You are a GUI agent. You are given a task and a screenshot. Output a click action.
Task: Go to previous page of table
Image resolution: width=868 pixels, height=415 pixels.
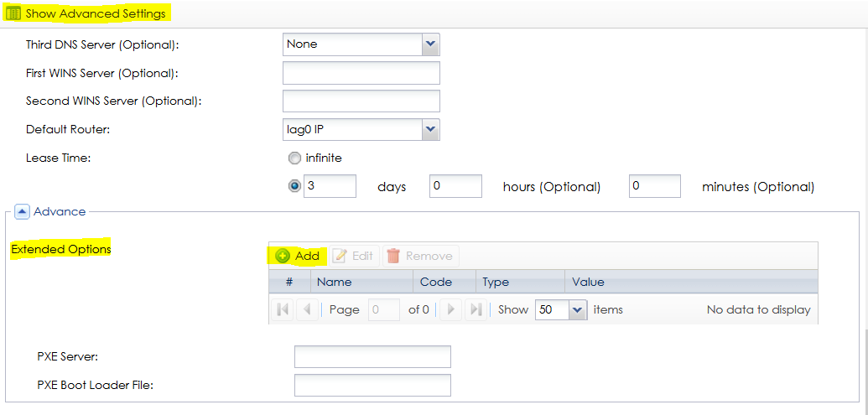[x=307, y=309]
